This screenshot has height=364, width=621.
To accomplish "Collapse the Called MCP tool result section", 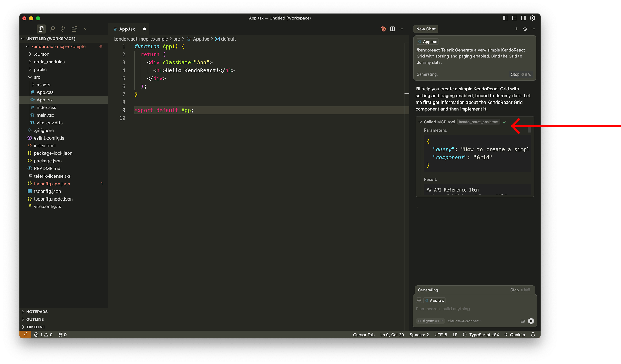I will [x=420, y=122].
